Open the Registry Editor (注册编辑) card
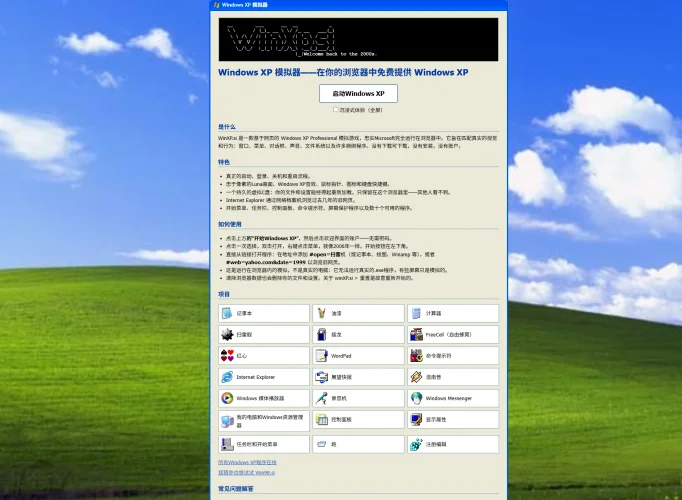This screenshot has height=500, width=682. 453,444
